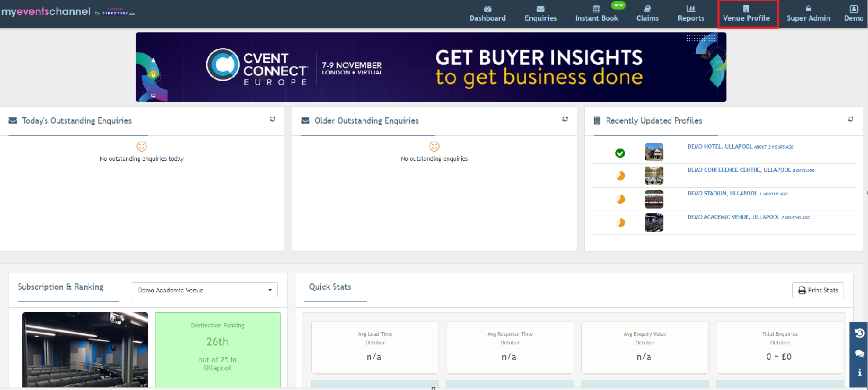Click orange status icon for Demo Stadium

tap(620, 199)
